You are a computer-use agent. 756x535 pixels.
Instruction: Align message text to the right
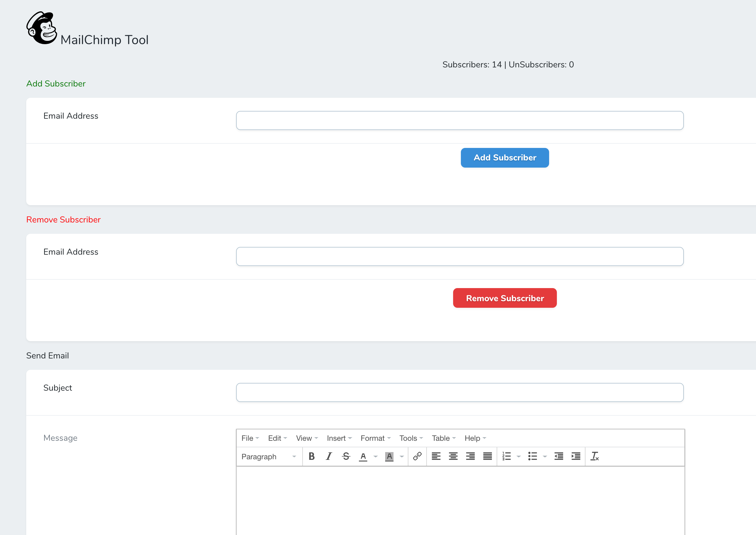point(470,456)
